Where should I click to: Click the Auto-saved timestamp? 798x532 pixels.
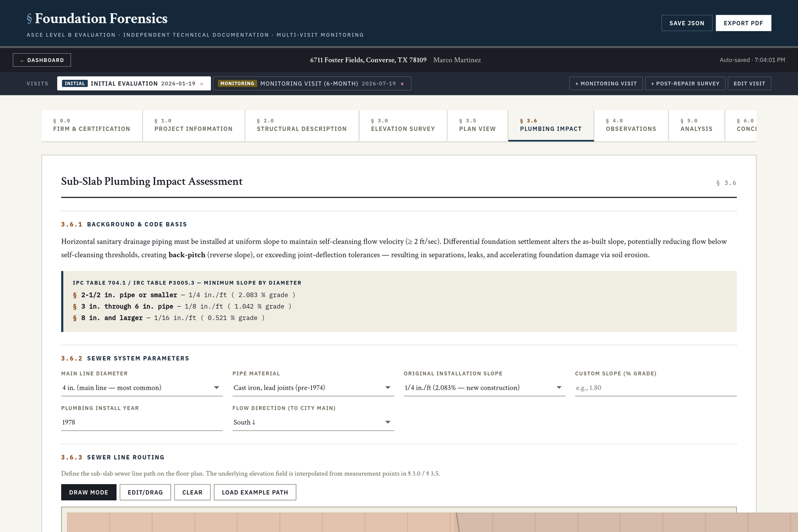pos(752,60)
